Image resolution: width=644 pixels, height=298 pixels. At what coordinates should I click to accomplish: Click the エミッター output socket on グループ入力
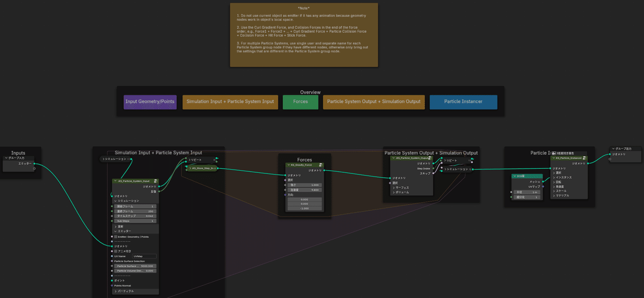point(34,163)
